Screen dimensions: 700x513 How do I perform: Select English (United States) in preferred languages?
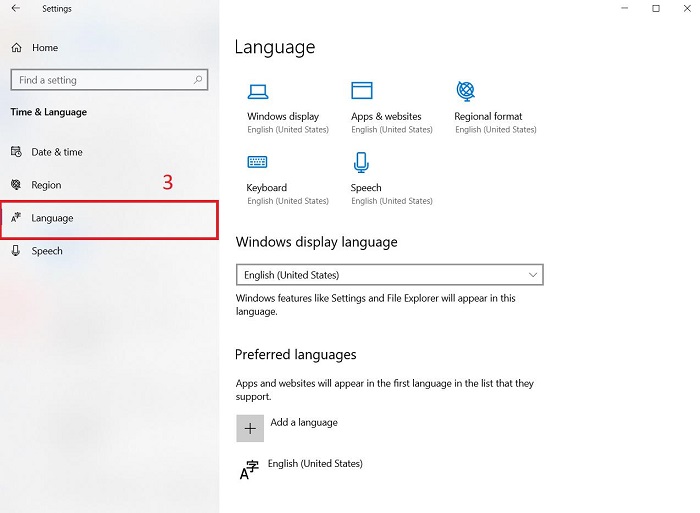315,464
